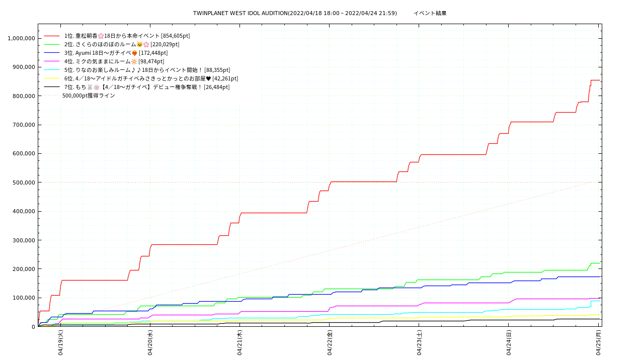The width and height of the screenshot is (644, 362).
Task: Click the 04/24(日) date label on the x-axis
Action: pyautogui.click(x=509, y=343)
